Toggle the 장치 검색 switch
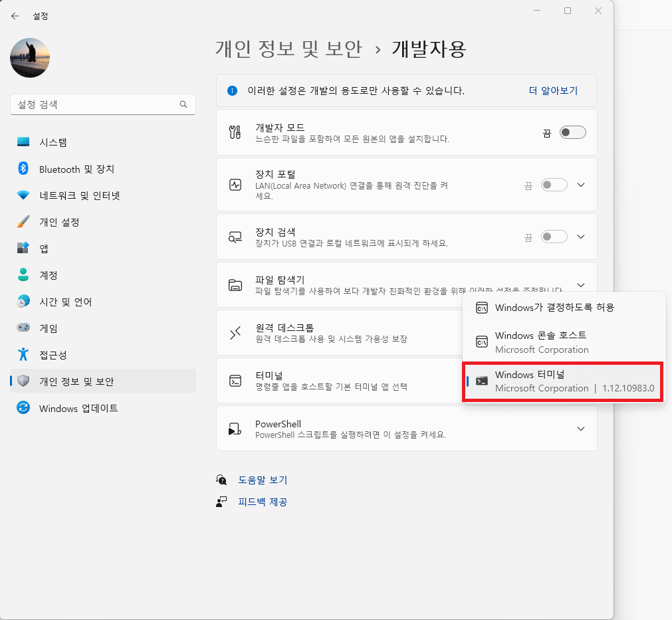The image size is (672, 620). 554,237
